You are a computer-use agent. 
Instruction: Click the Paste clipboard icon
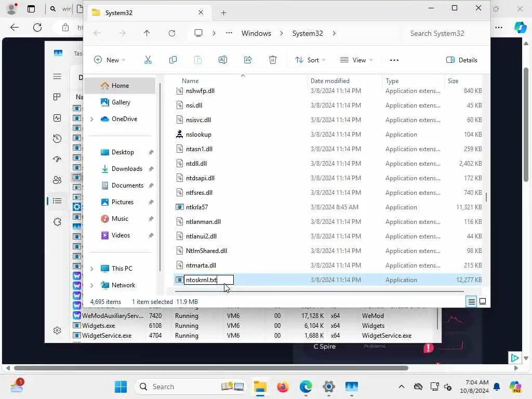click(x=198, y=60)
